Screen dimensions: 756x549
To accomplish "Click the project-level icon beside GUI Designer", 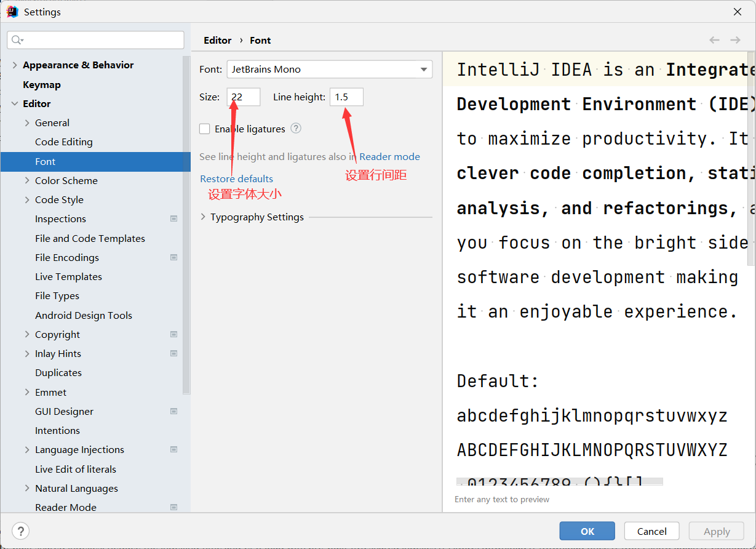I will (x=173, y=411).
